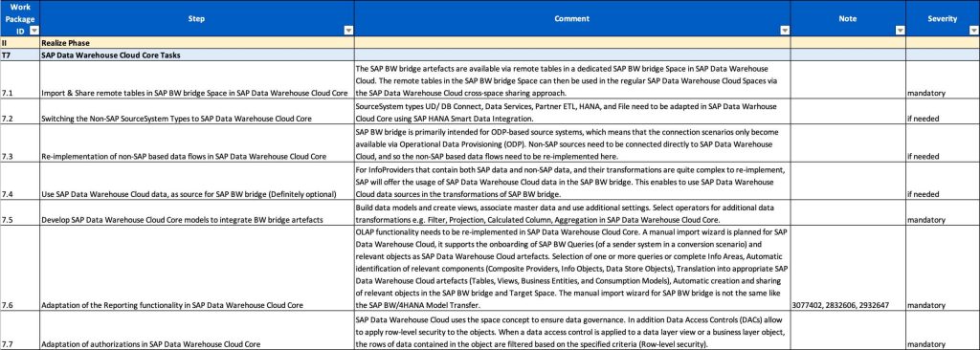Select the ID cell '7.4'
The width and height of the screenshot is (980, 350).
tap(20, 182)
